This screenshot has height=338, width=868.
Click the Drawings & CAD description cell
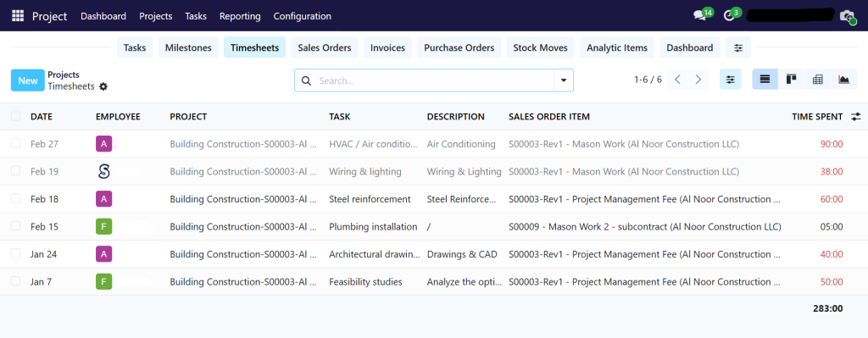(462, 254)
